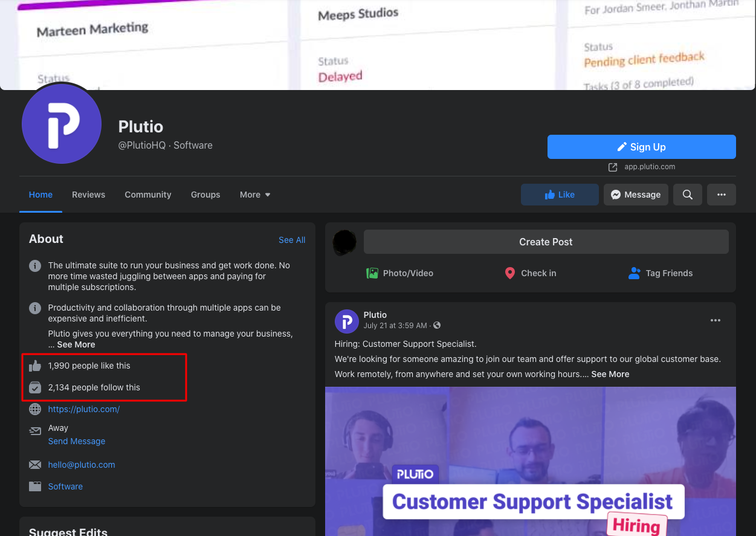
Task: Open the Software category link
Action: 65,486
